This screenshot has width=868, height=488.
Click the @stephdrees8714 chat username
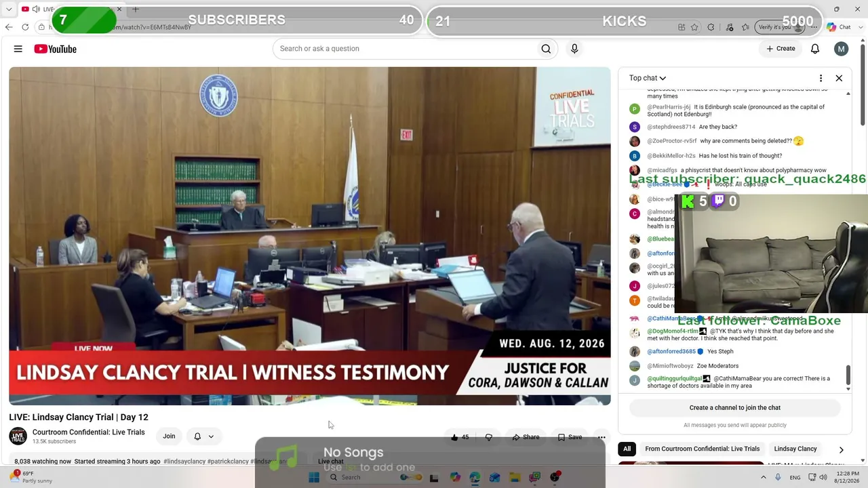pos(671,127)
